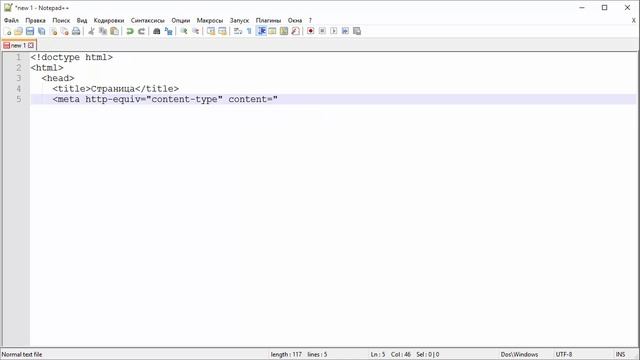Open Find dialog via binoculars icon
This screenshot has width=640, height=360.
157,31
